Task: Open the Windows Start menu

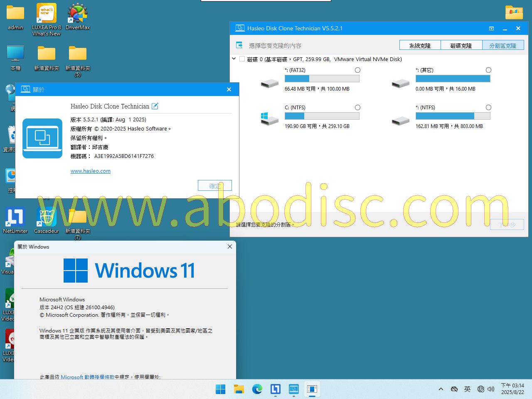Action: click(221, 389)
